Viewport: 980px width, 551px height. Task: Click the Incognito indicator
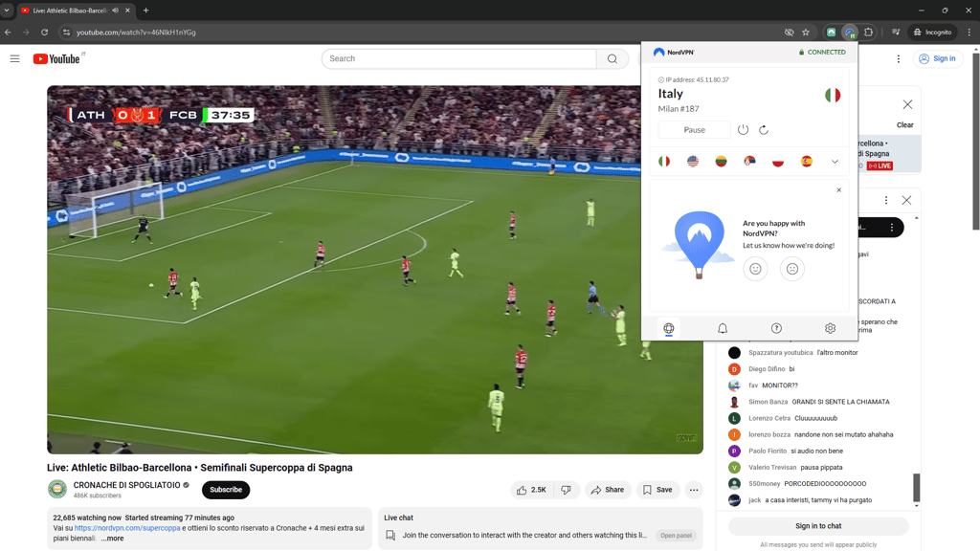coord(932,32)
